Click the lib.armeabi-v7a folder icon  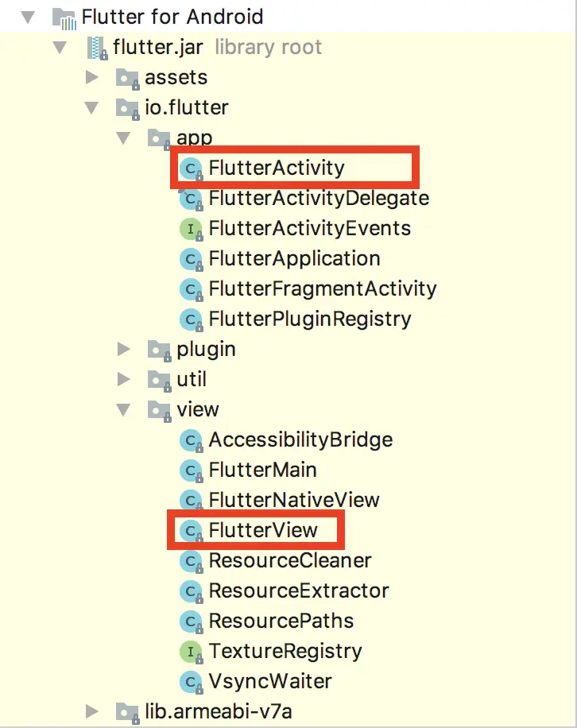pos(127,712)
